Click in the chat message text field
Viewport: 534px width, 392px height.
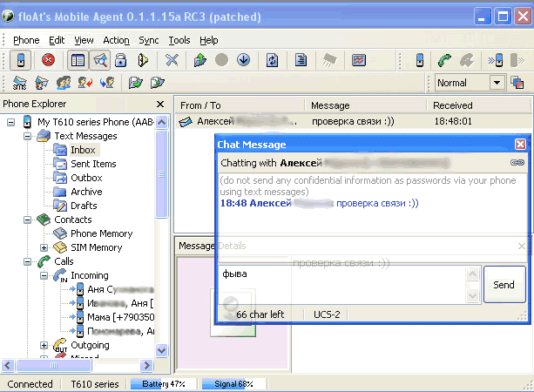pyautogui.click(x=340, y=284)
